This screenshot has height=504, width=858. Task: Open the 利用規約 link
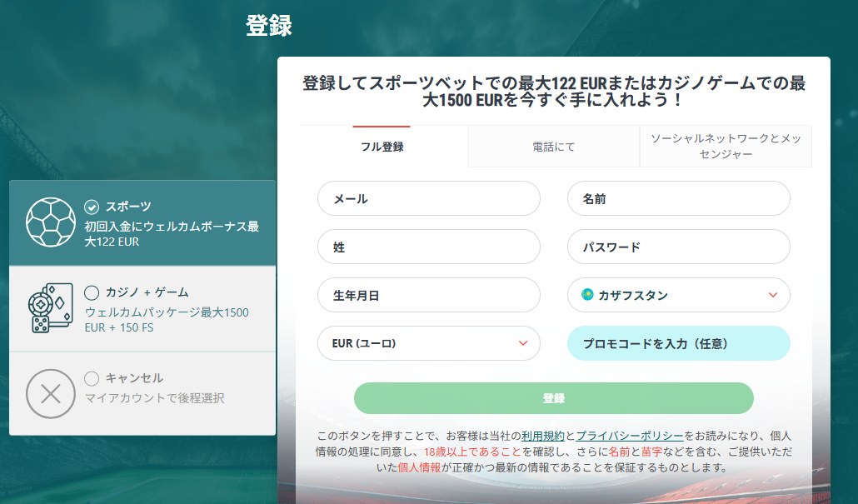coord(543,437)
